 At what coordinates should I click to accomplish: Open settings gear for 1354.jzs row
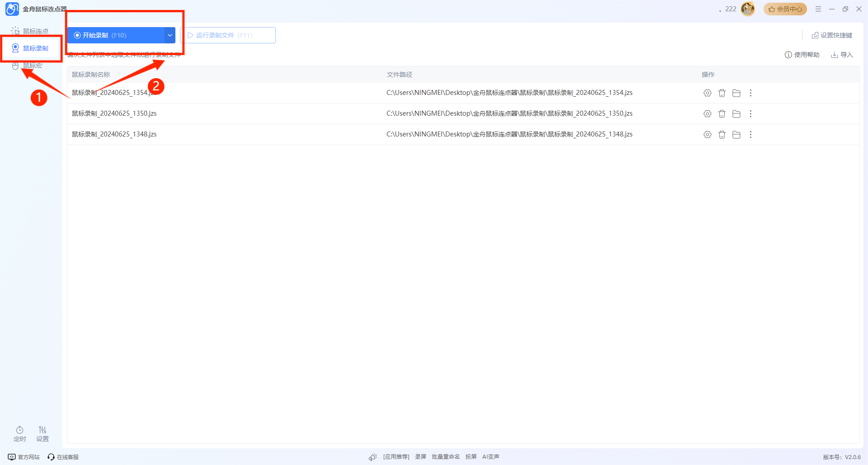(x=708, y=93)
